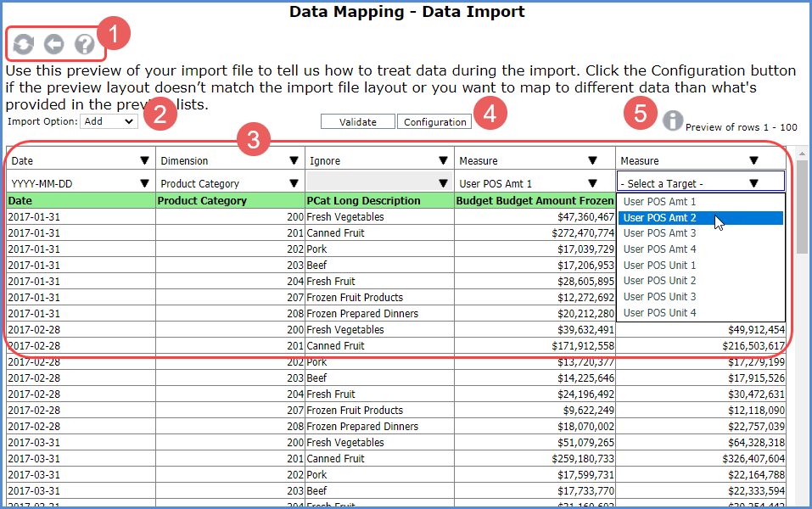Click the info icon near the preview rows
812x509 pixels.
pyautogui.click(x=672, y=120)
